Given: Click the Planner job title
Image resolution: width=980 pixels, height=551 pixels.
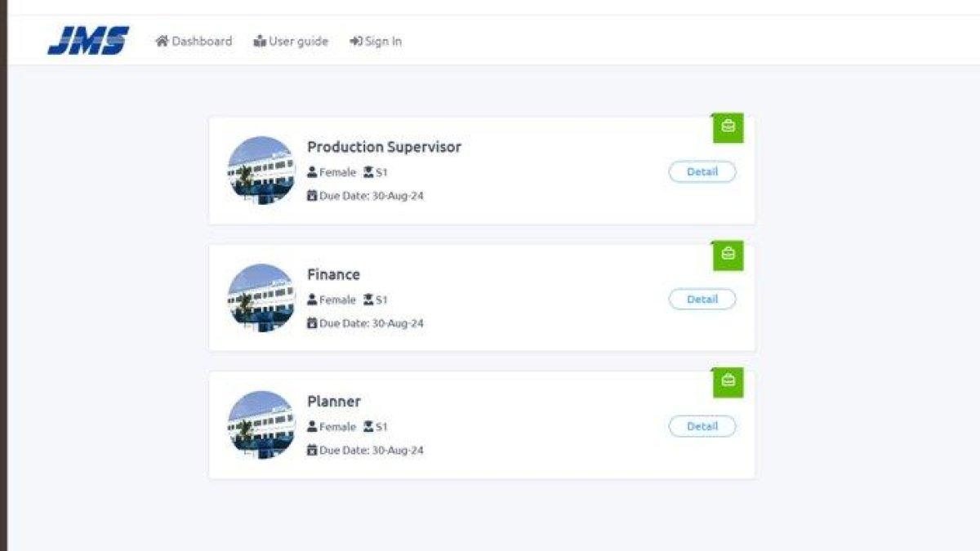Looking at the screenshot, I should tap(334, 402).
